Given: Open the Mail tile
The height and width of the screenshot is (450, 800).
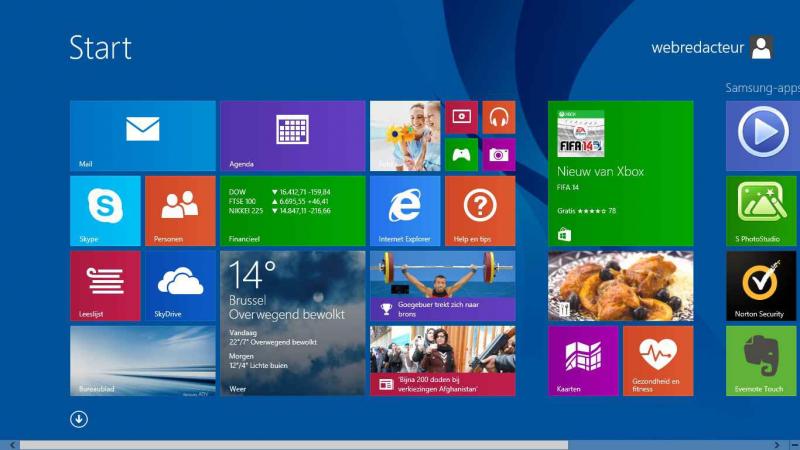Looking at the screenshot, I should [x=142, y=135].
